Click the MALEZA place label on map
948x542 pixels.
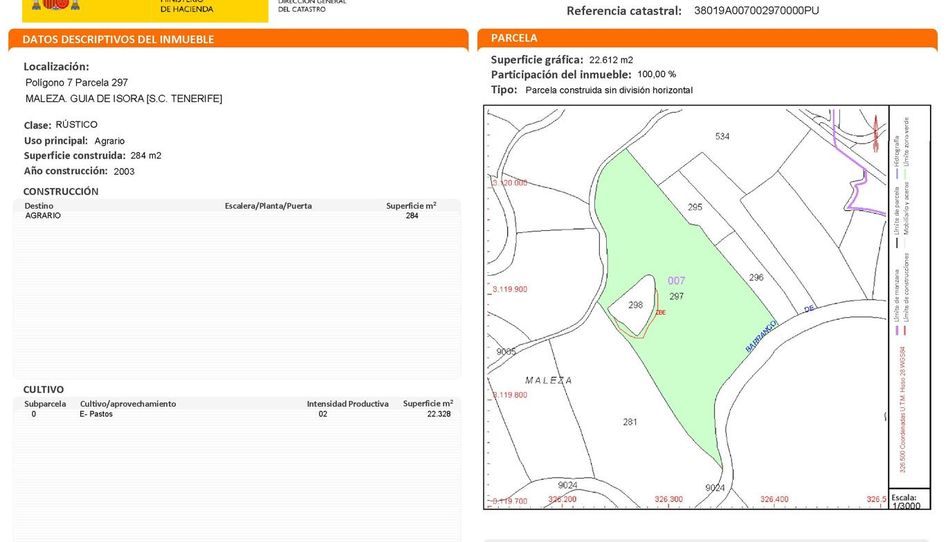(549, 380)
